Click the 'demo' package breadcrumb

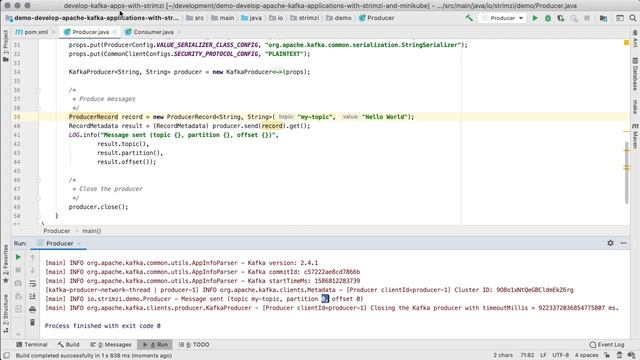338,18
